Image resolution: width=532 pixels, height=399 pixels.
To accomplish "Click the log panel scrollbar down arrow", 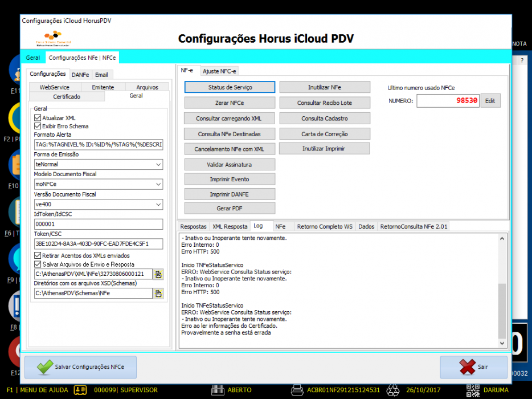I will click(502, 343).
